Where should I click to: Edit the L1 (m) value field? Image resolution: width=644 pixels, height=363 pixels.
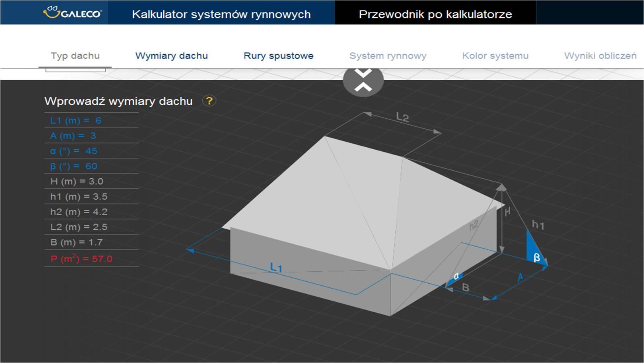98,120
